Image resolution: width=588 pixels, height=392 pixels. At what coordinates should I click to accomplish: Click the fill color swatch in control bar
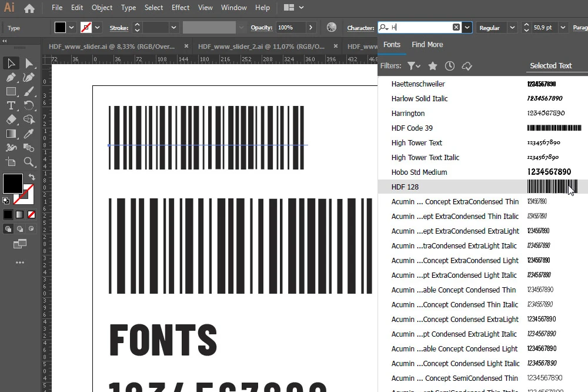(x=60, y=28)
